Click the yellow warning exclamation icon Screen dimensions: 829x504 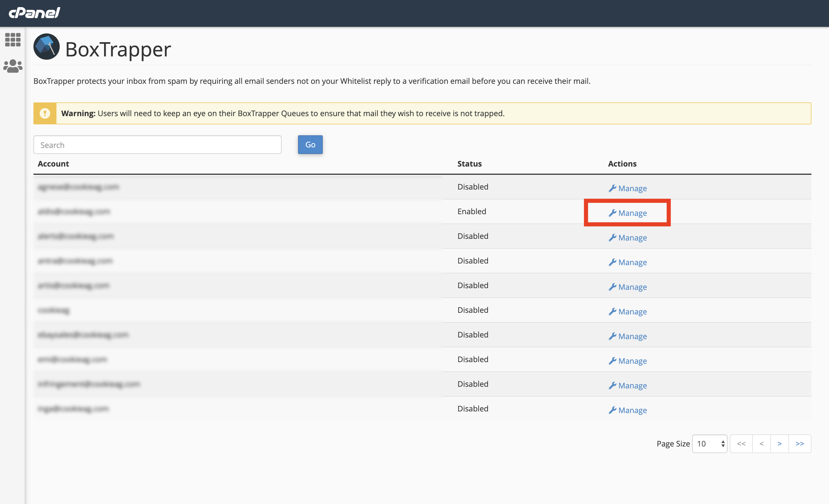(45, 113)
